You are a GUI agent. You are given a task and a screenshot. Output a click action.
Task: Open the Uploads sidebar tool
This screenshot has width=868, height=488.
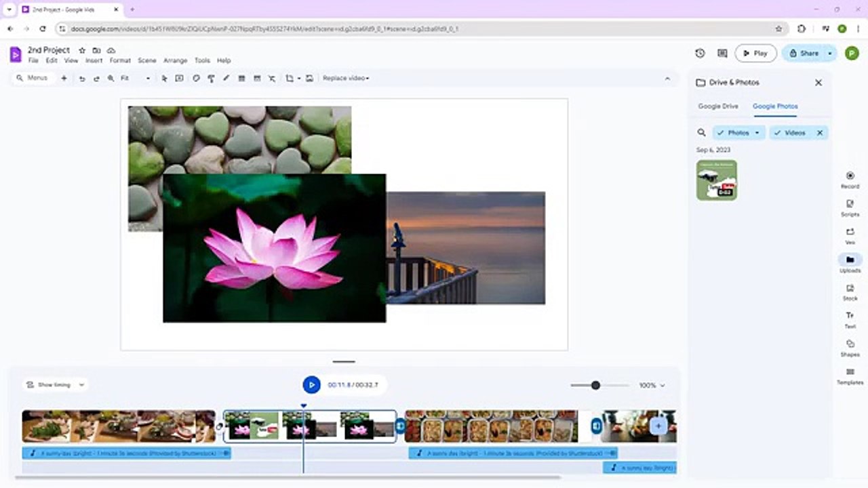pyautogui.click(x=850, y=264)
